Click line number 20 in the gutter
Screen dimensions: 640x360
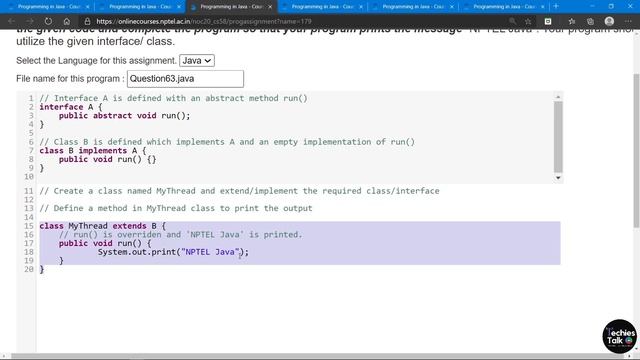pos(29,269)
